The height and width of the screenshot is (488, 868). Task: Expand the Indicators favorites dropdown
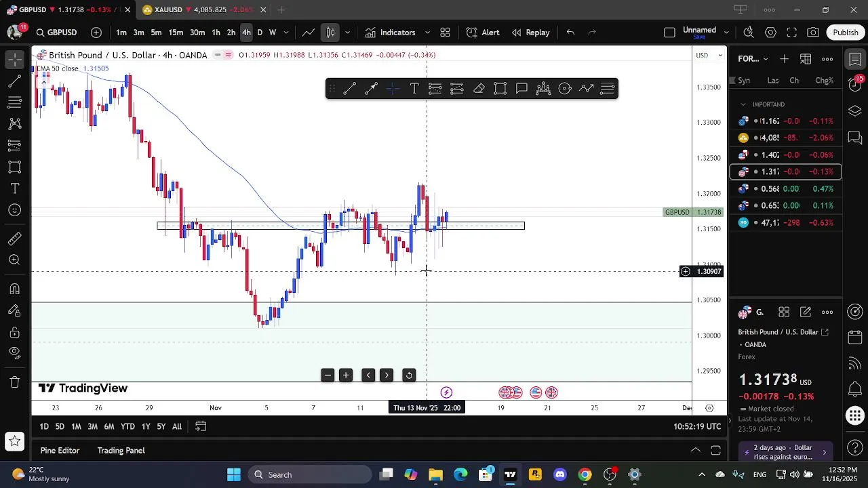pyautogui.click(x=427, y=33)
